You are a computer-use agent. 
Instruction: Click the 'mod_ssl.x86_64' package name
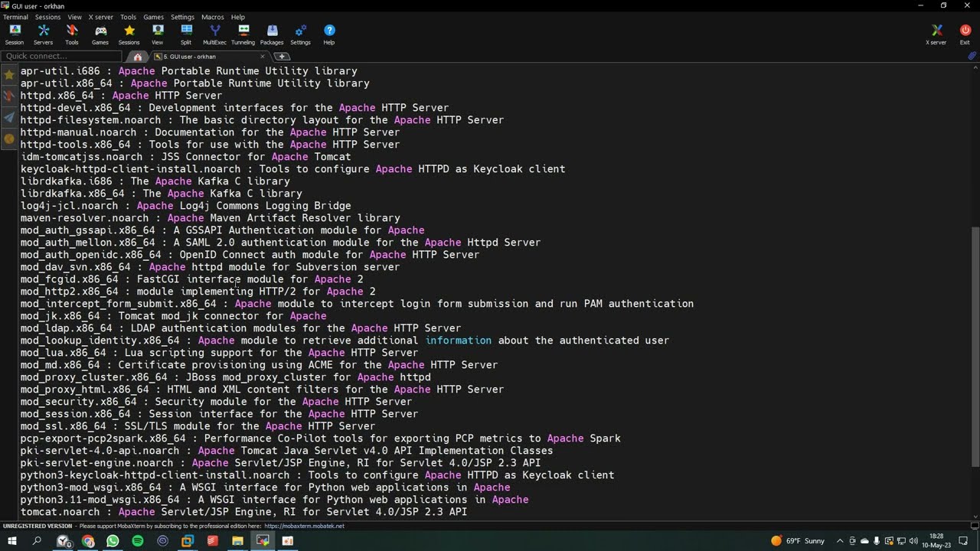tap(64, 426)
